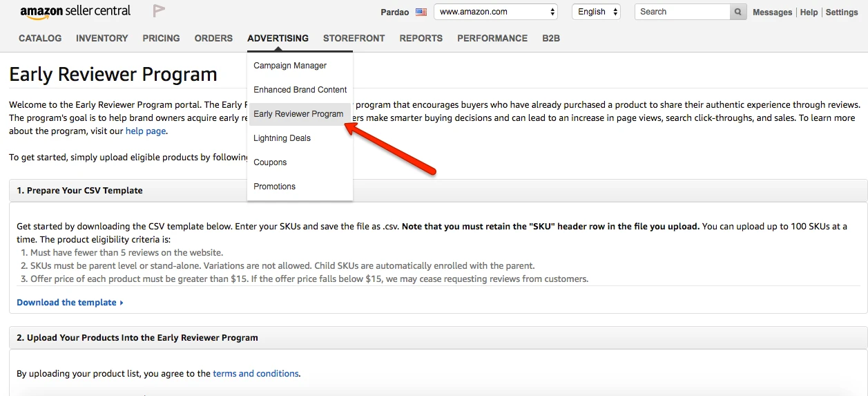Open the ORDERS menu

point(213,38)
